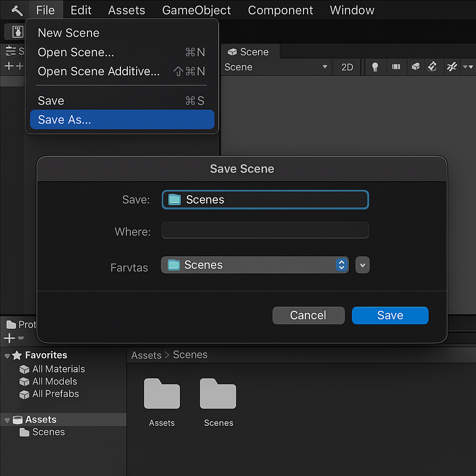The width and height of the screenshot is (476, 476).
Task: Open the gizmos dropdown arrows
Action: coord(468,67)
